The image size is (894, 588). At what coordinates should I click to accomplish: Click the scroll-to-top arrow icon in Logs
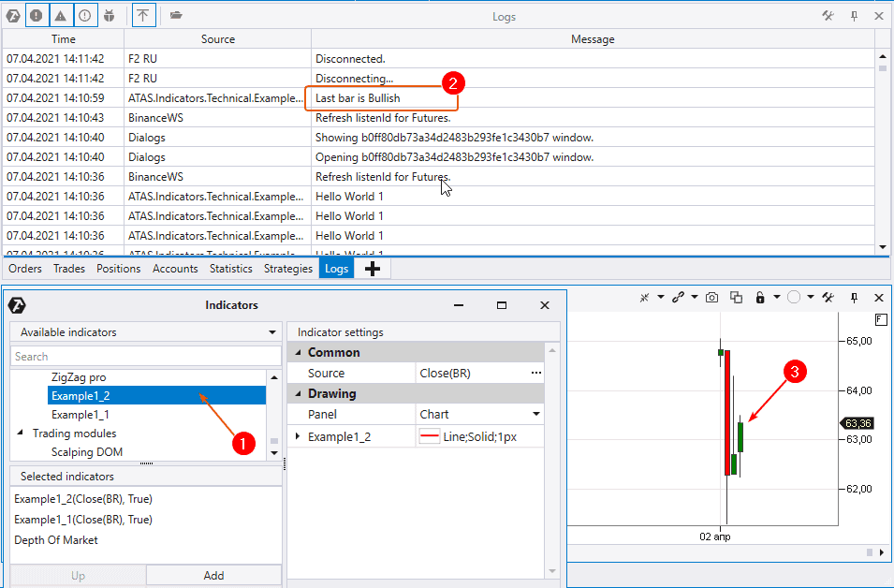tap(142, 15)
